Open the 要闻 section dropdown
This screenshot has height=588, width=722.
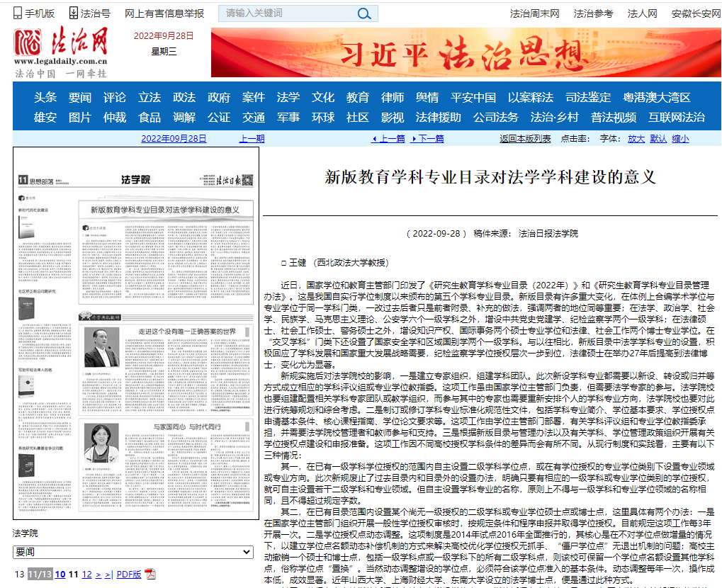click(x=132, y=552)
